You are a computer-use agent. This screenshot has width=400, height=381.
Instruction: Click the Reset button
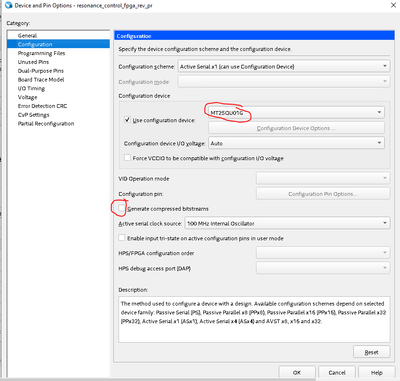[371, 352]
